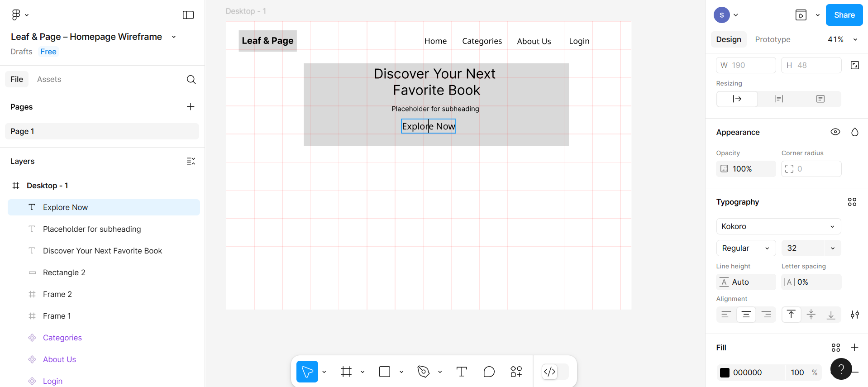
Task: Select the Move tool in toolbar
Action: tap(307, 372)
